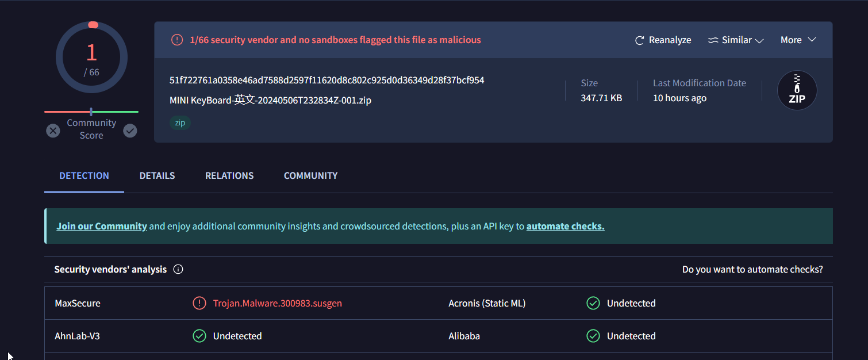
Task: Vote negative with the community X button
Action: pyautogui.click(x=53, y=131)
